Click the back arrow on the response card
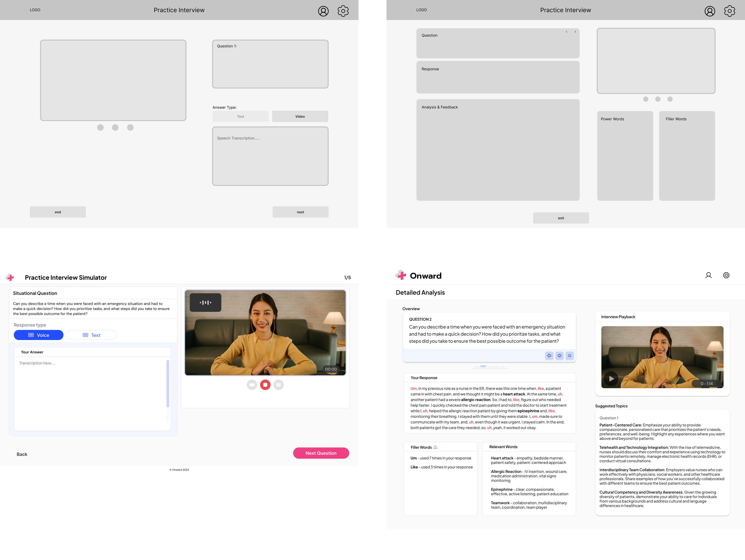 [x=549, y=356]
